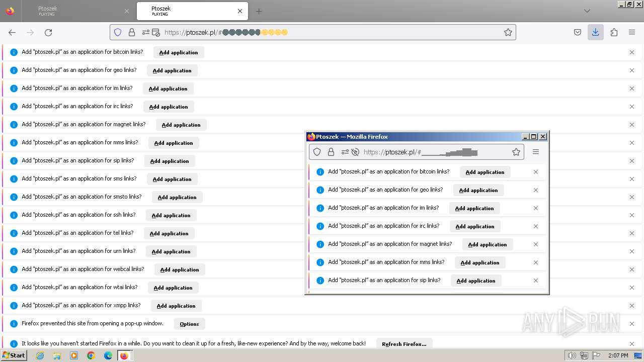The image size is (644, 362).
Task: Add application for ssh links
Action: (x=171, y=215)
